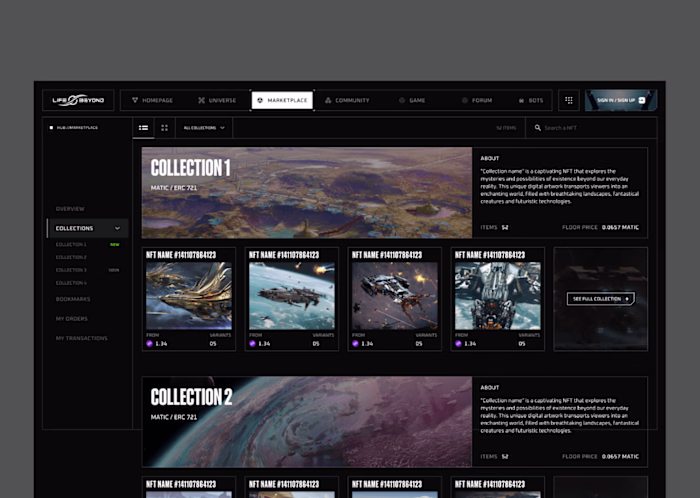Open Overview in the sidebar
The width and height of the screenshot is (700, 498).
(x=70, y=209)
